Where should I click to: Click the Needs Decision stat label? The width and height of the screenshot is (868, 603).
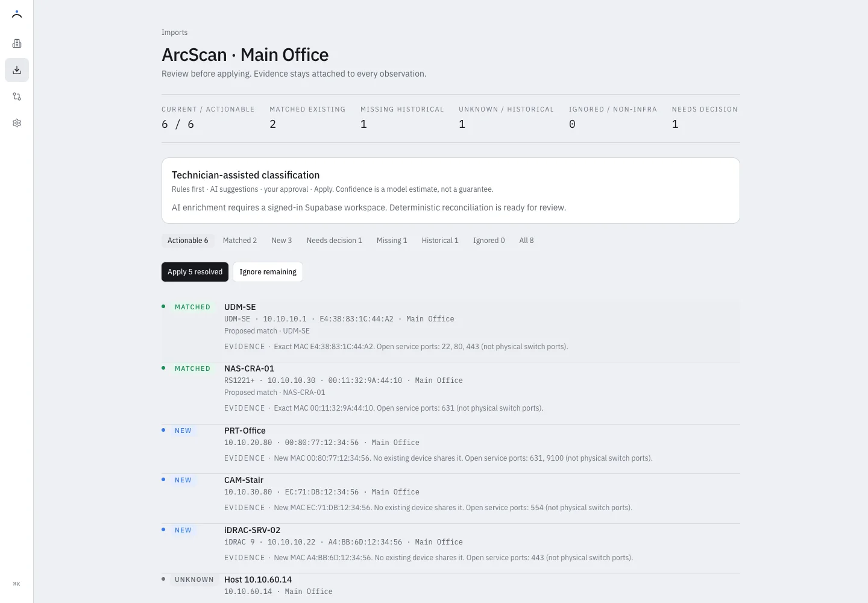pos(705,109)
